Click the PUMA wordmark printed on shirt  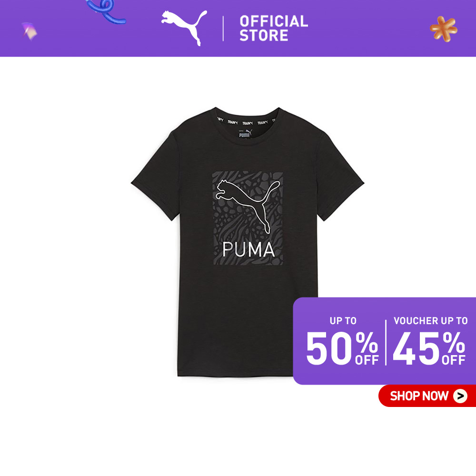(x=248, y=249)
